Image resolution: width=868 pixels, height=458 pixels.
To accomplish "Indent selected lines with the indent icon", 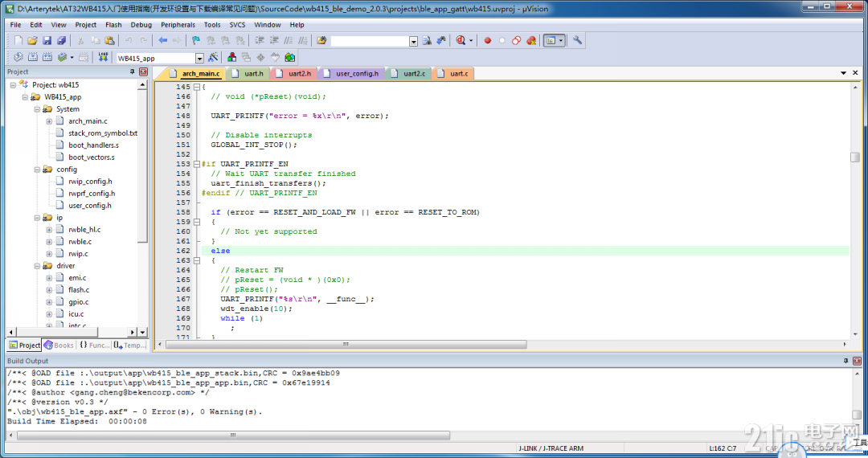I will (x=259, y=40).
